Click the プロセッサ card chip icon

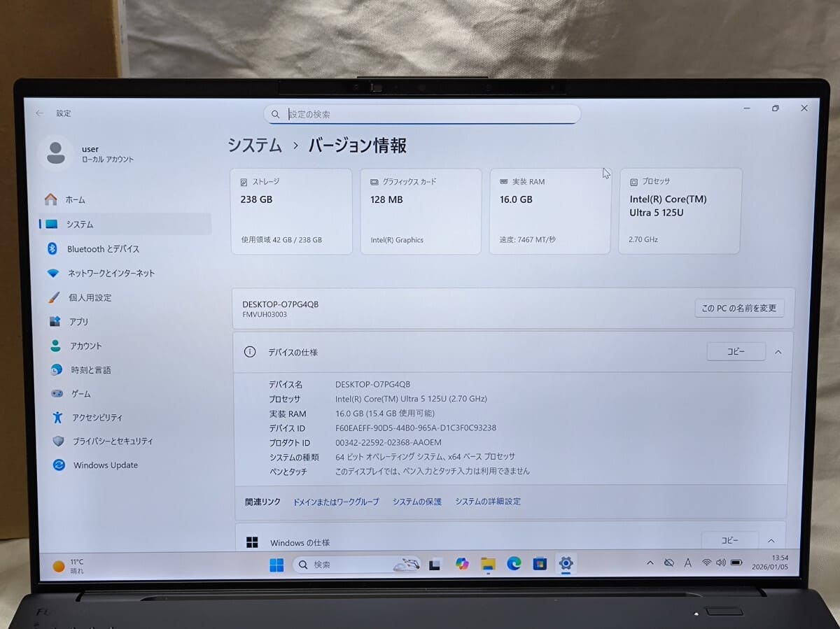click(633, 182)
